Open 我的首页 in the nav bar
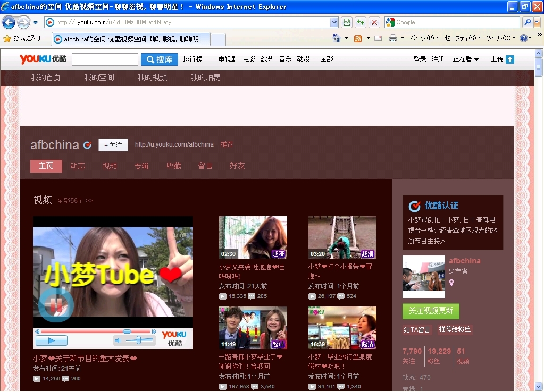Screen dimensions: 544x392 pyautogui.click(x=46, y=78)
